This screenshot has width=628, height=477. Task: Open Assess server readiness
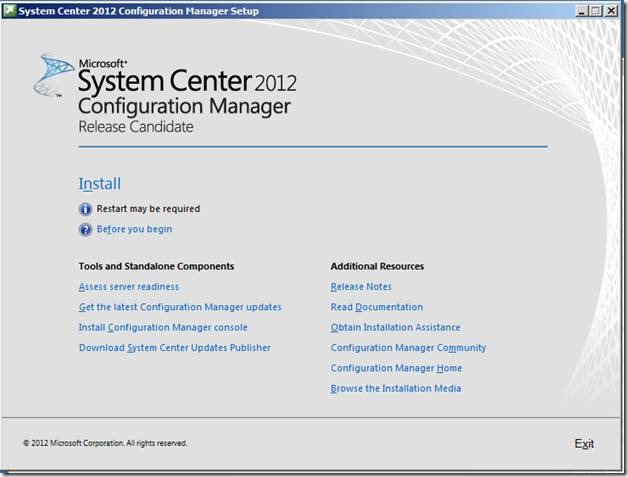point(128,287)
